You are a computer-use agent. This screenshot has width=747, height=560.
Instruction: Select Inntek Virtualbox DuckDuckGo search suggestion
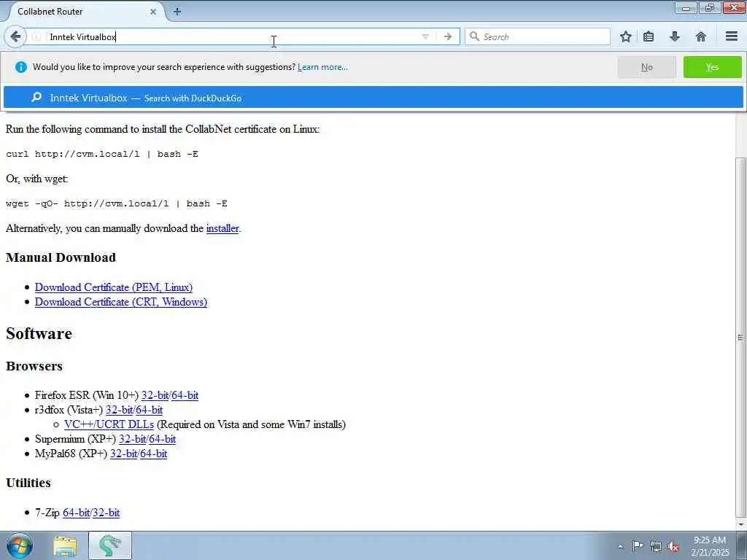[x=373, y=98]
